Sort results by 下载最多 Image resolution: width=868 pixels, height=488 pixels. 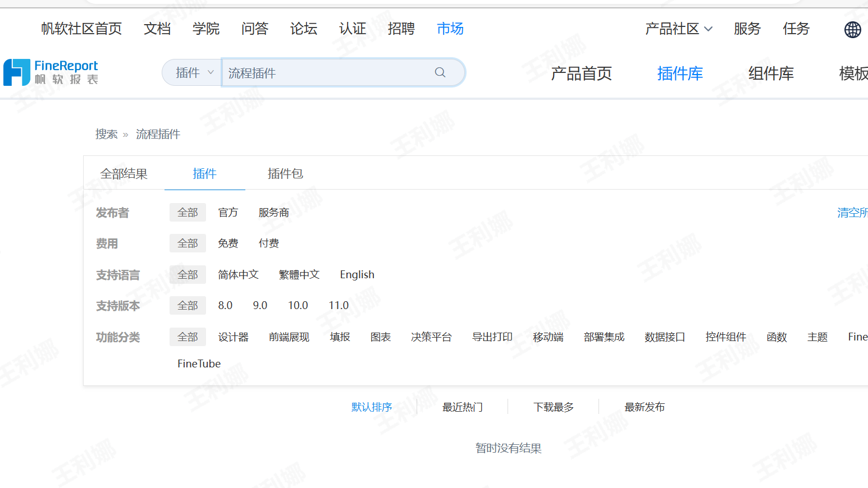click(x=554, y=407)
